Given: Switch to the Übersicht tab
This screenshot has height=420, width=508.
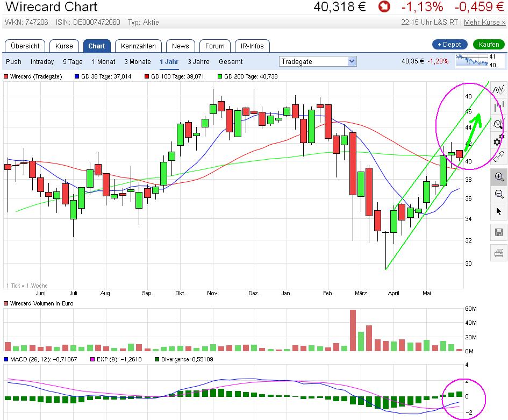Looking at the screenshot, I should coord(25,46).
